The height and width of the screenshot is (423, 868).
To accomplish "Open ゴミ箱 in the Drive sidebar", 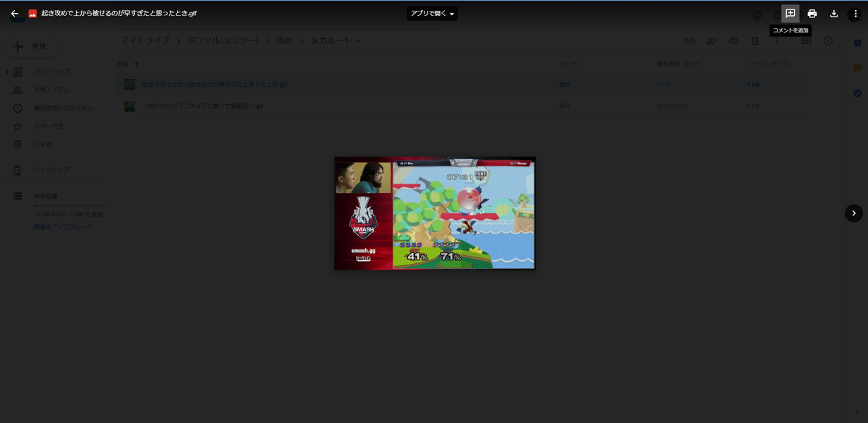I will pos(43,144).
